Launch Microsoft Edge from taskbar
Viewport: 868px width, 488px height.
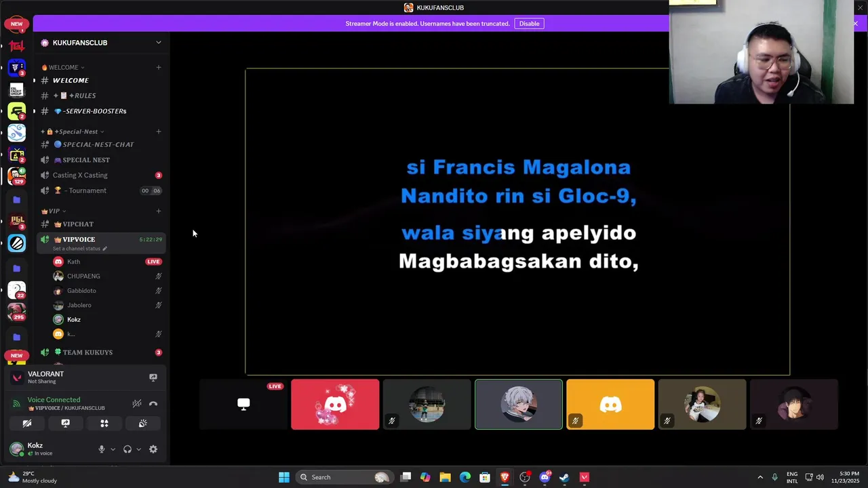[x=465, y=477]
